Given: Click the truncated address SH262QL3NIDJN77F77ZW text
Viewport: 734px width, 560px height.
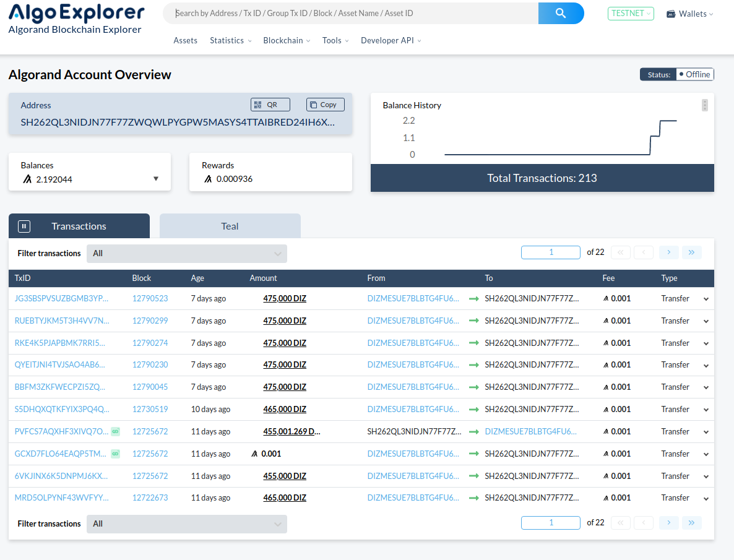Looking at the screenshot, I should pos(178,122).
